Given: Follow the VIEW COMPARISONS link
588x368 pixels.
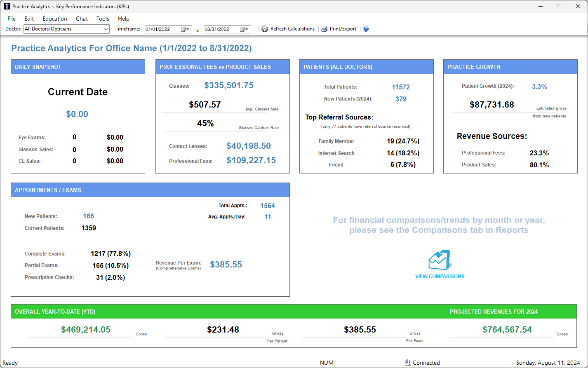Looking at the screenshot, I should pyautogui.click(x=440, y=277).
